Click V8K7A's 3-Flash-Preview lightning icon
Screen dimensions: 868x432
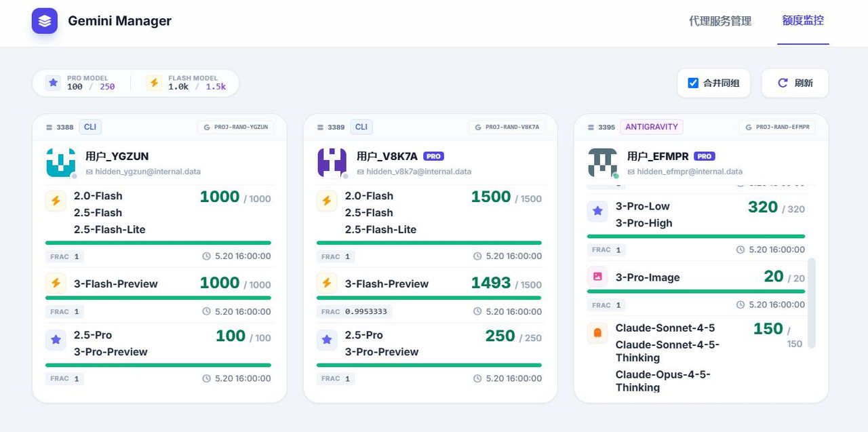click(x=327, y=283)
